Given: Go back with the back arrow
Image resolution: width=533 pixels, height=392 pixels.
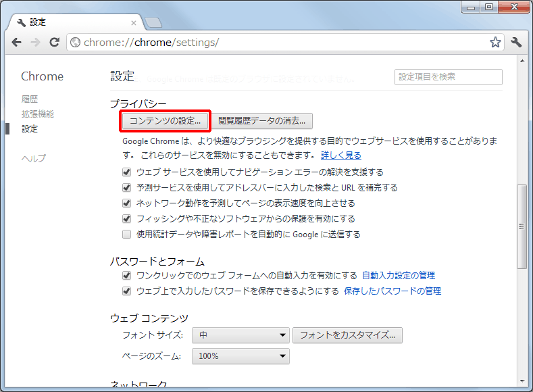Looking at the screenshot, I should click(x=16, y=43).
